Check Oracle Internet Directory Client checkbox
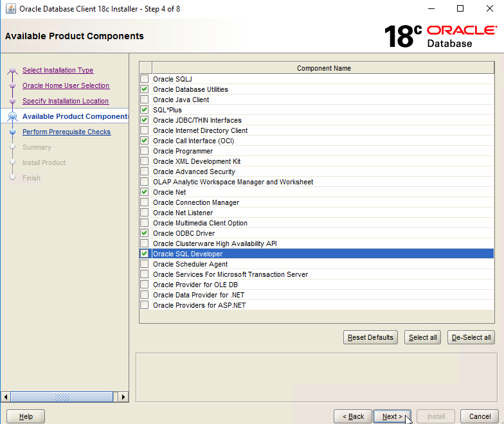This screenshot has width=504, height=424. (x=144, y=130)
